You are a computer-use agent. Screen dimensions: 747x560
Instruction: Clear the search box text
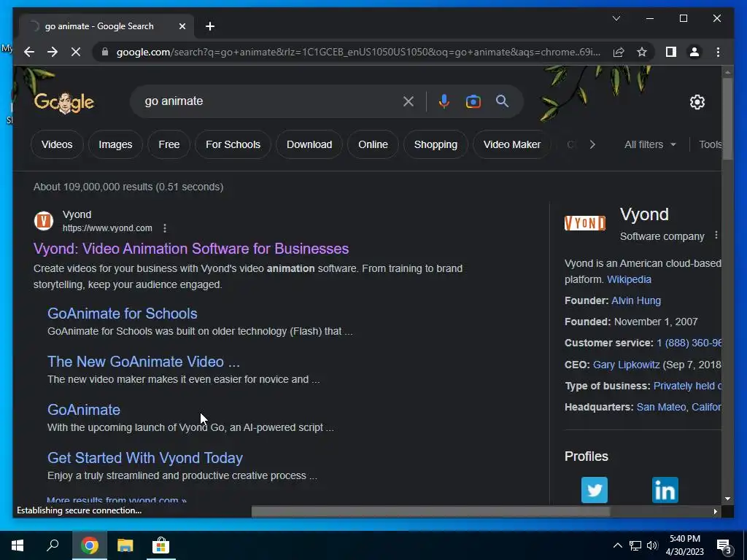coord(409,101)
